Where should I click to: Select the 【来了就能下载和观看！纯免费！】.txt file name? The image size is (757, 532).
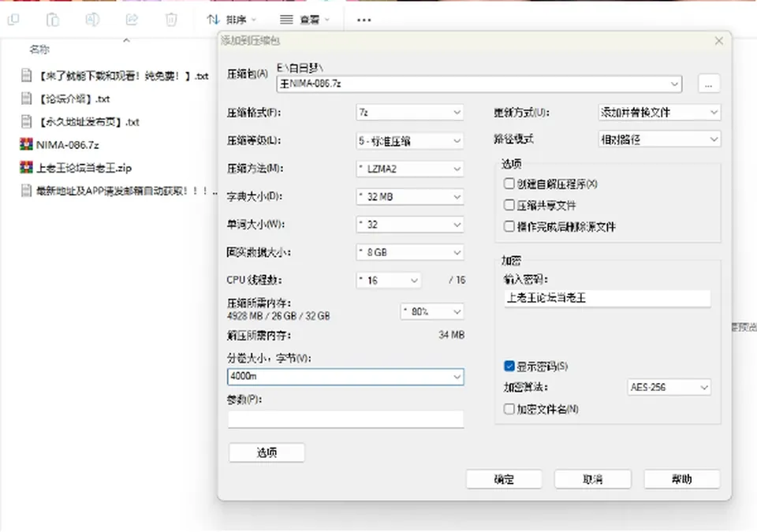(123, 76)
